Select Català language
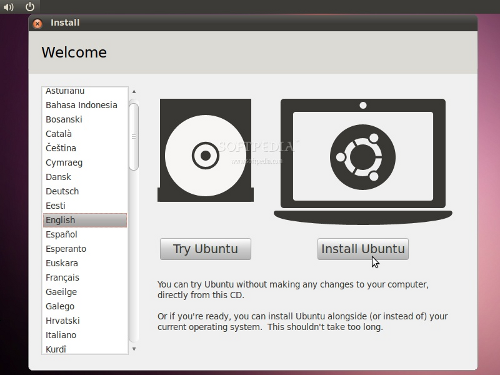 pos(85,134)
